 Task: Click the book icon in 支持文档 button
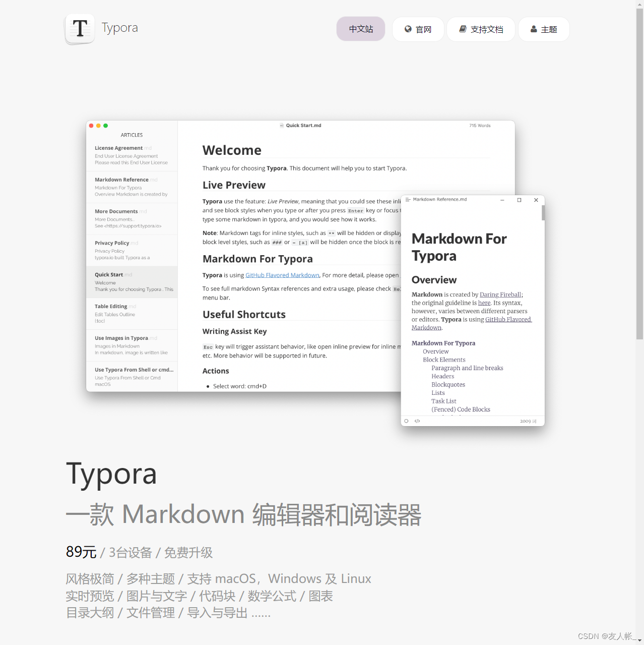[463, 29]
